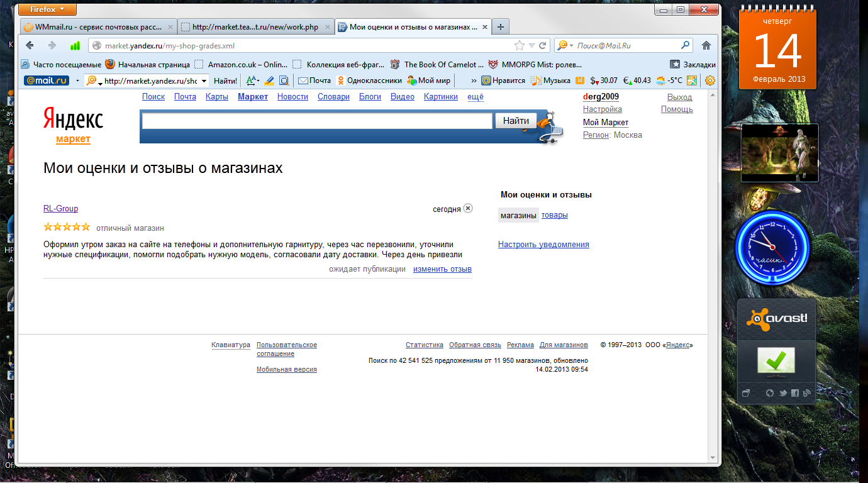Expand the hidden toolbar items chevron

click(474, 80)
